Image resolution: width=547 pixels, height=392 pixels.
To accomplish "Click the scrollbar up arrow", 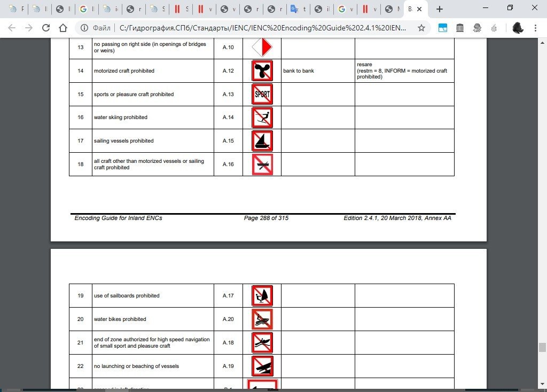I will (x=542, y=43).
